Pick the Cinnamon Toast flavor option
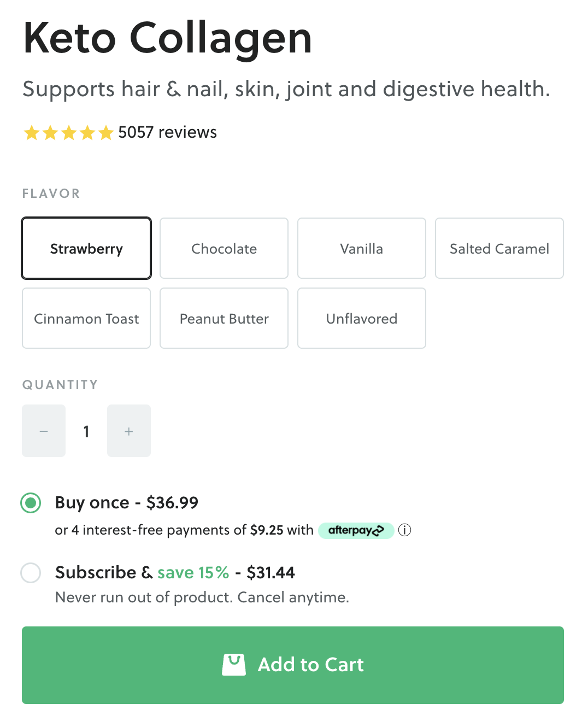Viewport: 588px width, 727px height. coord(86,318)
